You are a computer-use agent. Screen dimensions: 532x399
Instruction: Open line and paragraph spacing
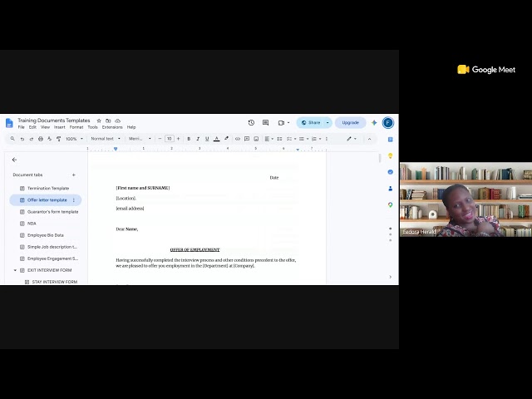279,139
